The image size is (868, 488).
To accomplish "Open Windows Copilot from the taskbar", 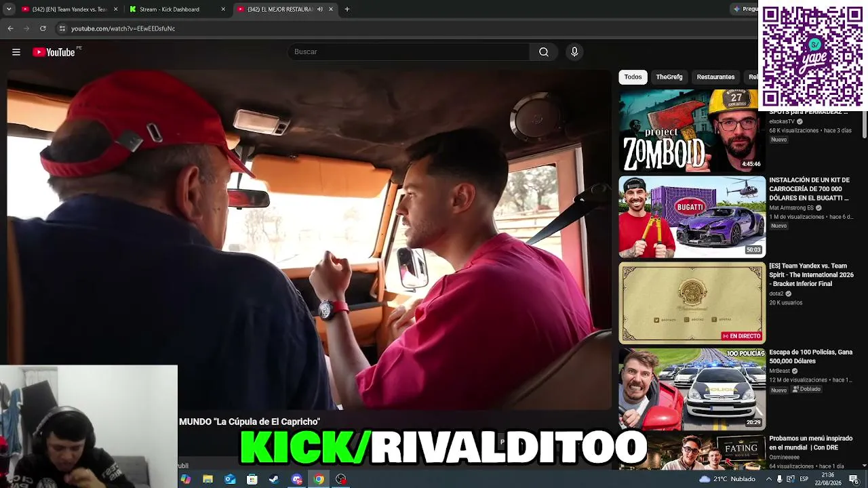I will click(x=186, y=479).
